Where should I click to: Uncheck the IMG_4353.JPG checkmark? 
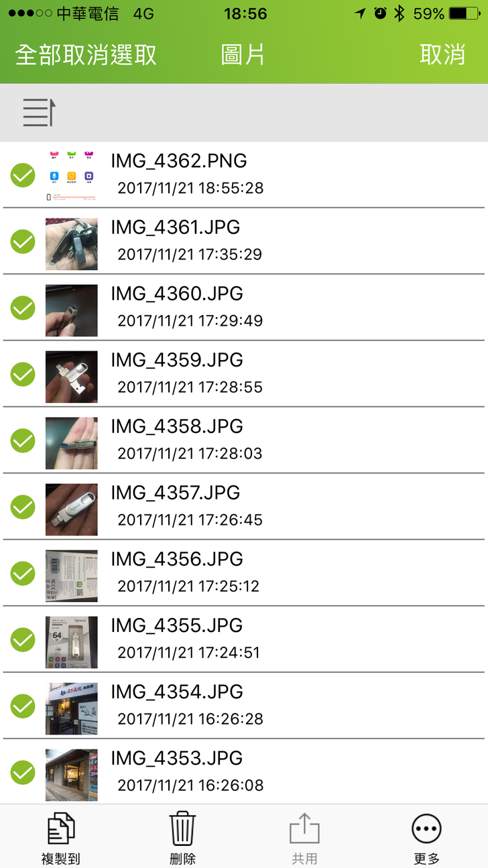[x=23, y=772]
